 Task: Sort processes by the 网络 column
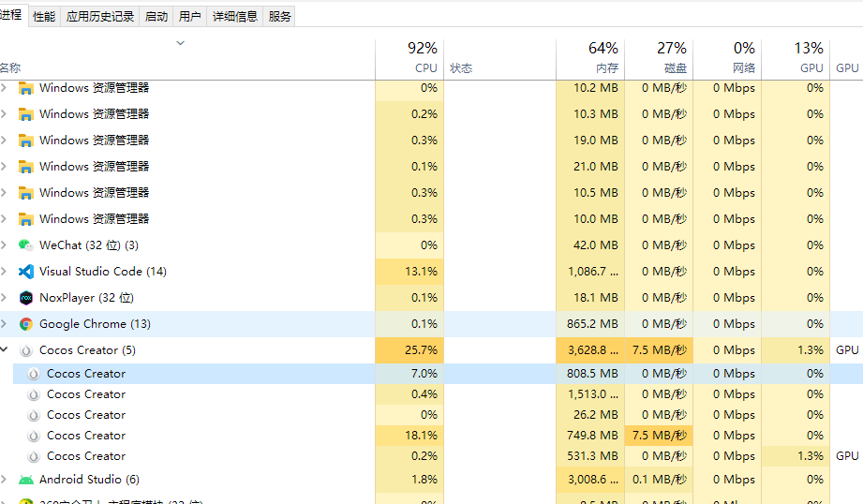(727, 59)
